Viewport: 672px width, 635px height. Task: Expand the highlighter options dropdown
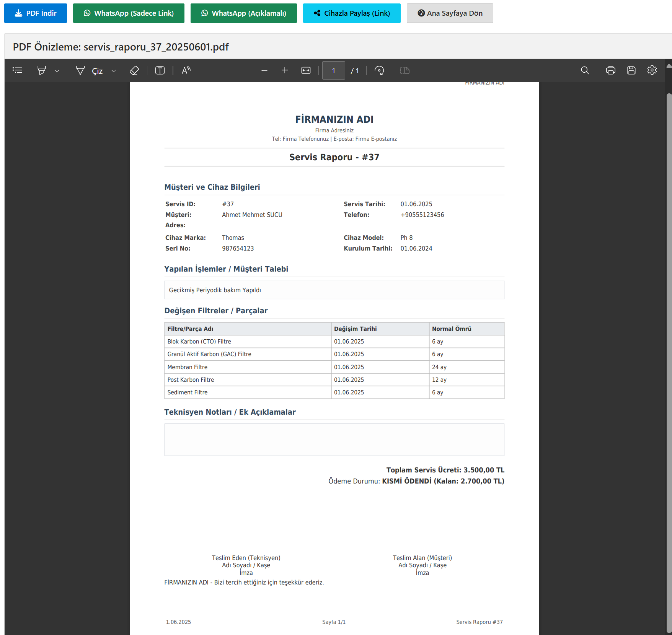pyautogui.click(x=57, y=71)
